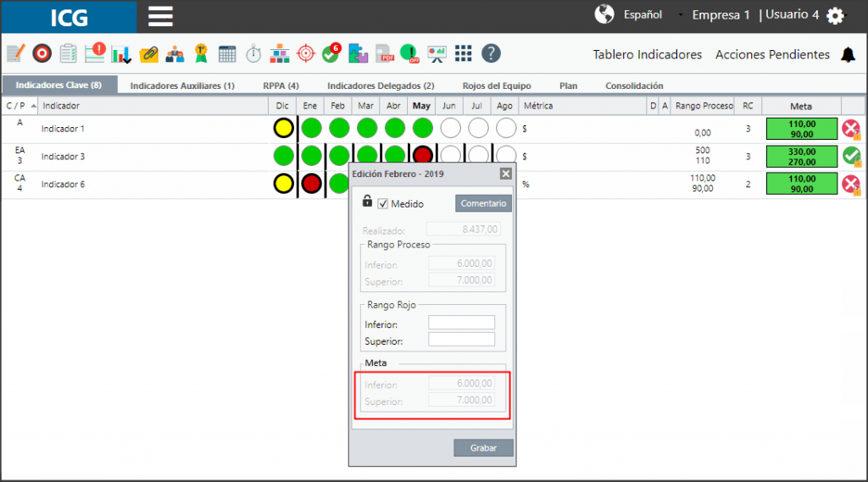Click the Comentario button

[x=483, y=203]
